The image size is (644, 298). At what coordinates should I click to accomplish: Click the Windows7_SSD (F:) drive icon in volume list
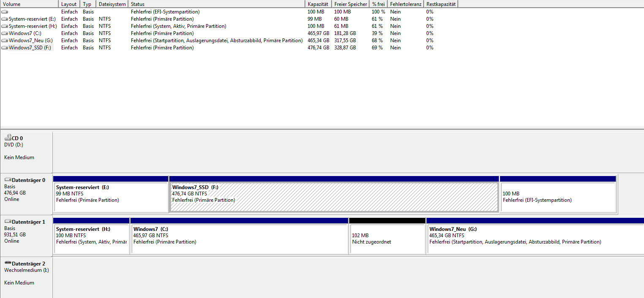tap(5, 48)
